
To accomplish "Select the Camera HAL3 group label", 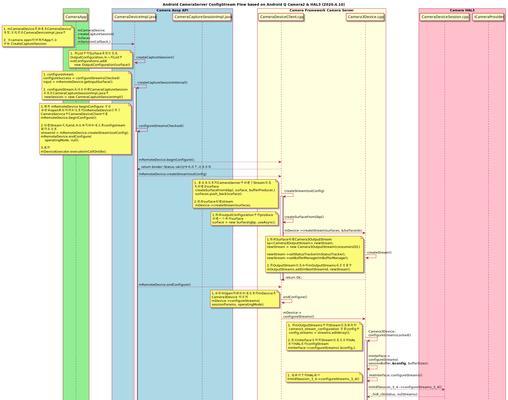I will pos(462,11).
